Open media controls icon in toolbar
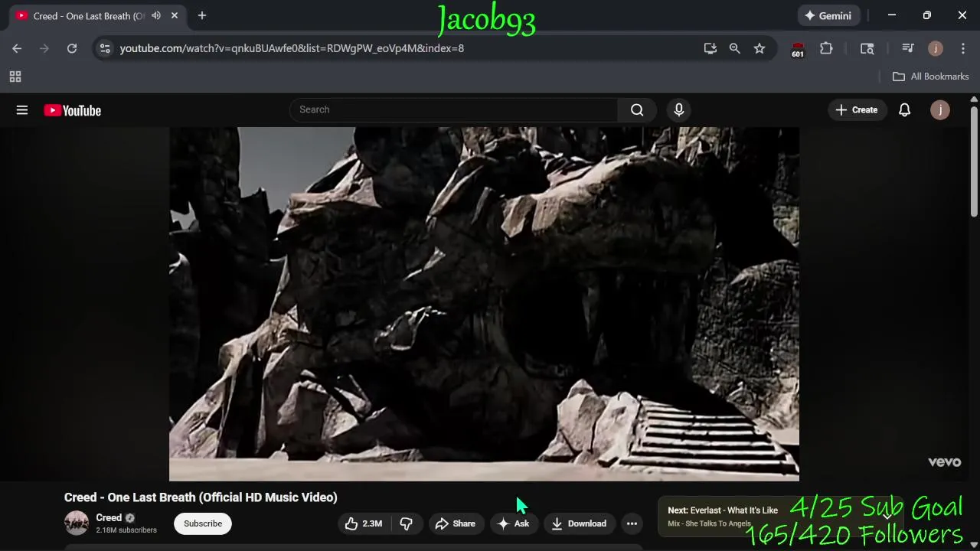The image size is (980, 551). [908, 48]
